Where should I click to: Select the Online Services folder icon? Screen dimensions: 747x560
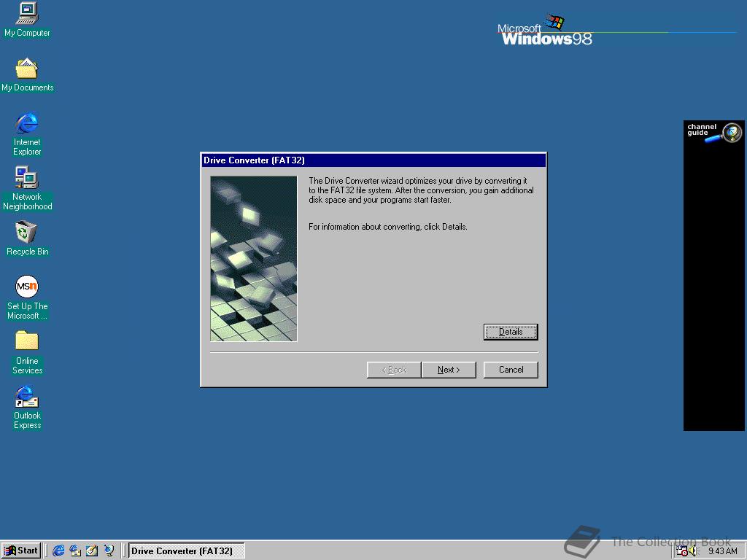(x=27, y=352)
